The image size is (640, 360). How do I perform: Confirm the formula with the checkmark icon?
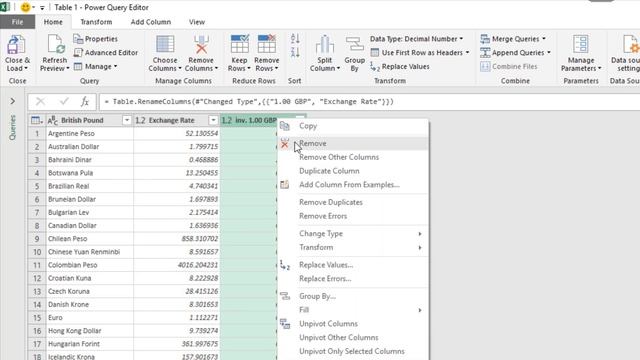click(64, 102)
